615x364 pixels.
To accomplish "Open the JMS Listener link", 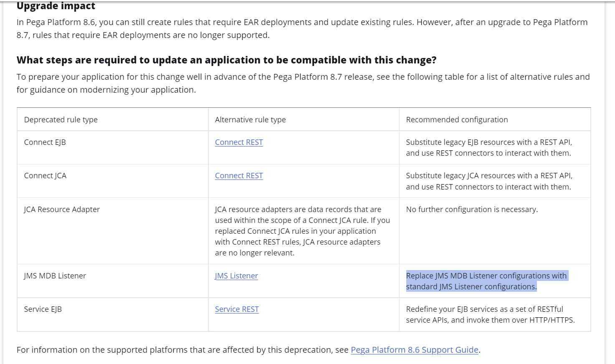I will coord(236,276).
